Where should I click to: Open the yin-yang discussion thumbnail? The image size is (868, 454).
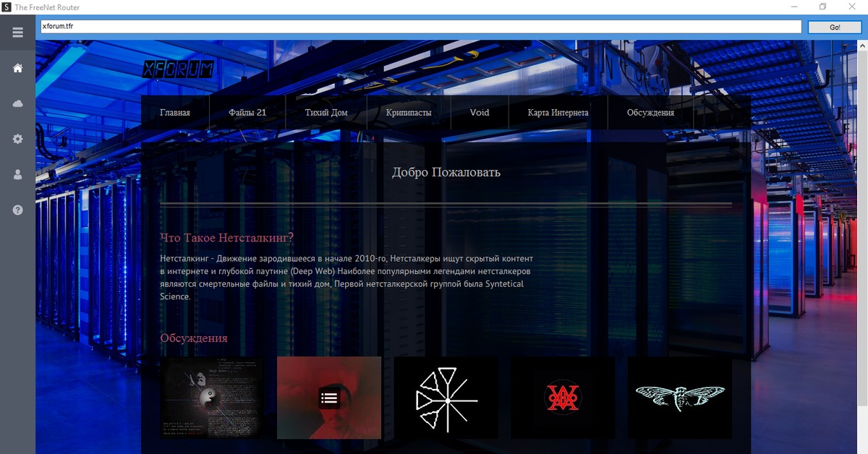[x=212, y=398]
